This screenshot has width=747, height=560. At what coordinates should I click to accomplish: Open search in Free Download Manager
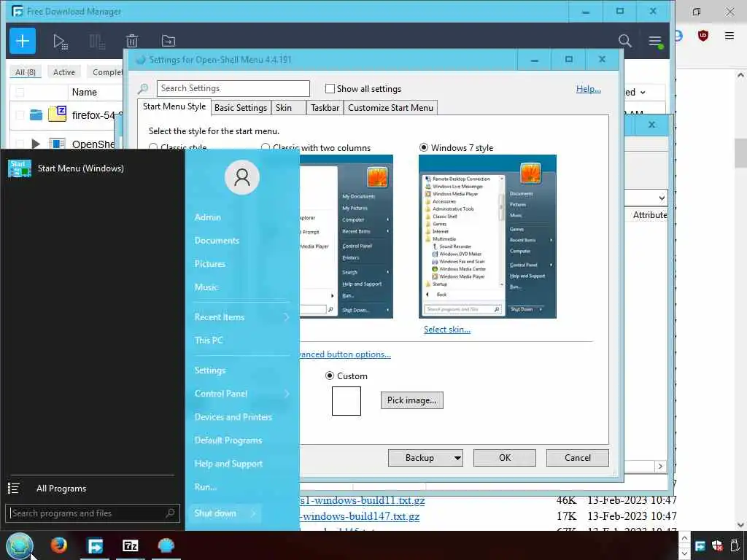[624, 41]
